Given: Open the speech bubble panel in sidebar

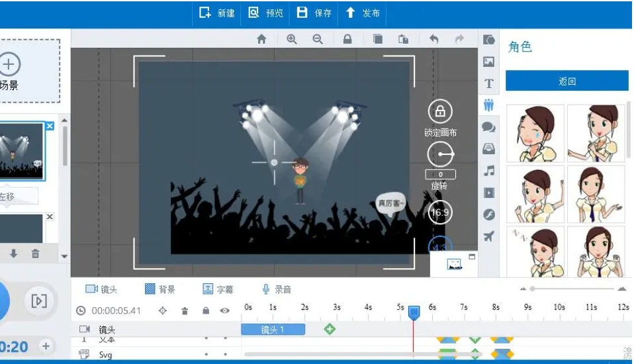Looking at the screenshot, I should pyautogui.click(x=489, y=127).
